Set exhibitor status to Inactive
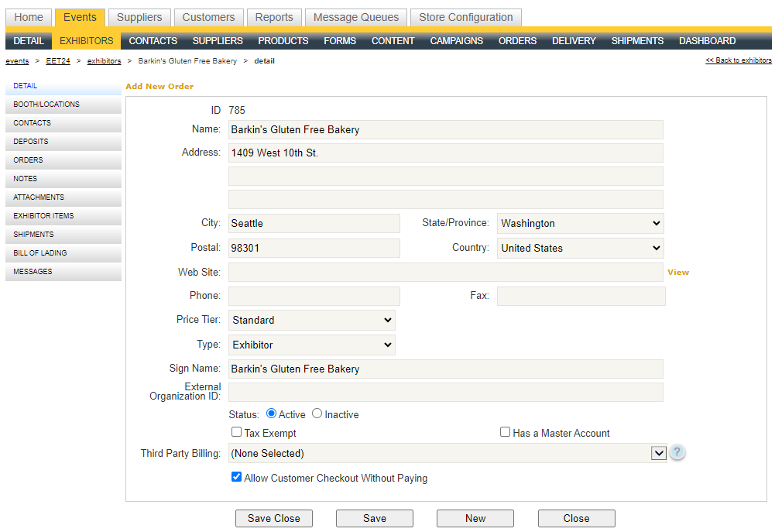This screenshot has height=532, width=775. pyautogui.click(x=317, y=414)
